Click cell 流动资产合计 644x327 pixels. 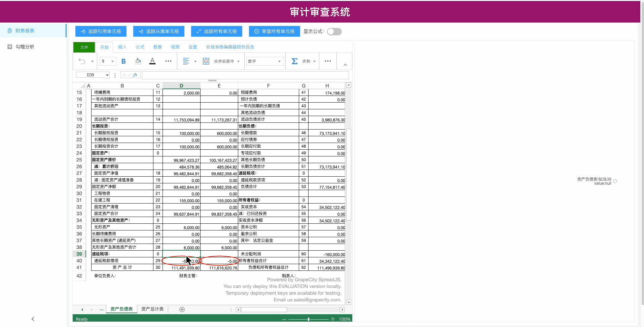[x=122, y=119]
